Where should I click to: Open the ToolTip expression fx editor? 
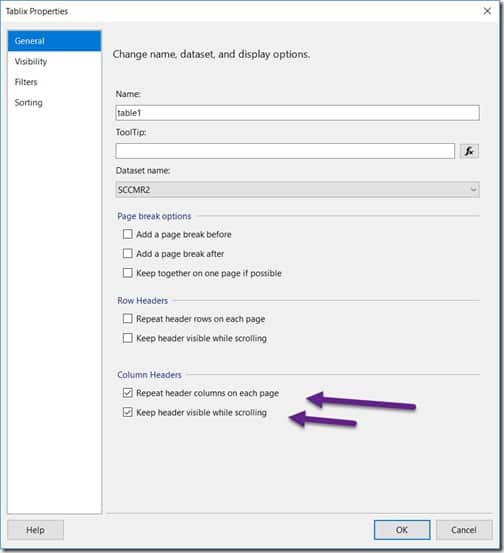coord(469,151)
